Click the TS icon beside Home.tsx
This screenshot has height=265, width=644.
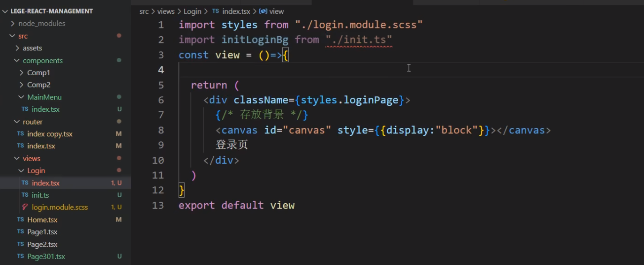tap(20, 220)
